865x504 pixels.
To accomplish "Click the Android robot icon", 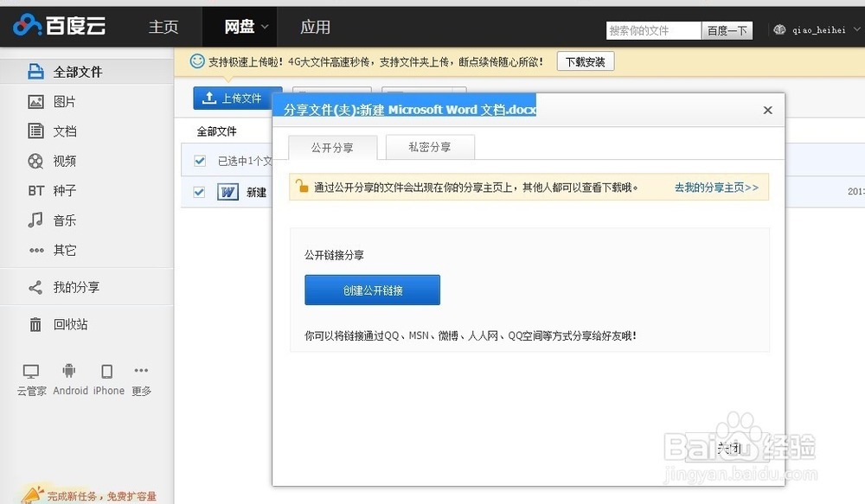I will [69, 371].
